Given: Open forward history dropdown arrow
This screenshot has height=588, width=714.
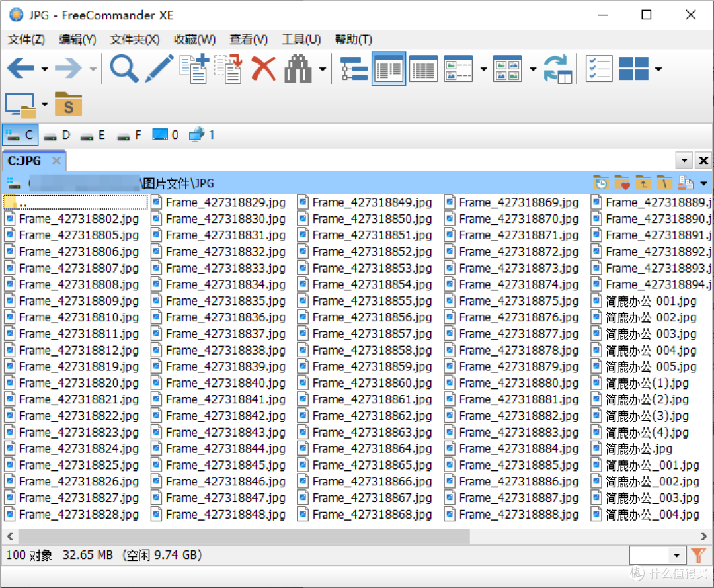Looking at the screenshot, I should point(93,69).
